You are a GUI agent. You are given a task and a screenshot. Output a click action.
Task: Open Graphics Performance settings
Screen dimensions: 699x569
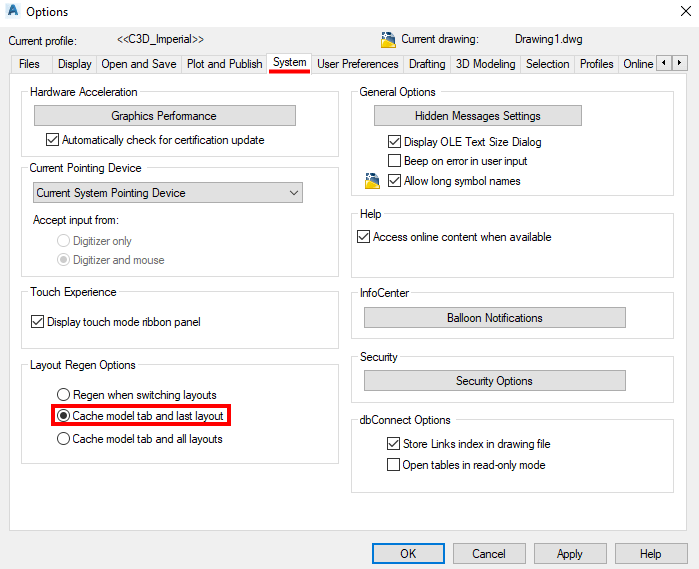pyautogui.click(x=164, y=115)
